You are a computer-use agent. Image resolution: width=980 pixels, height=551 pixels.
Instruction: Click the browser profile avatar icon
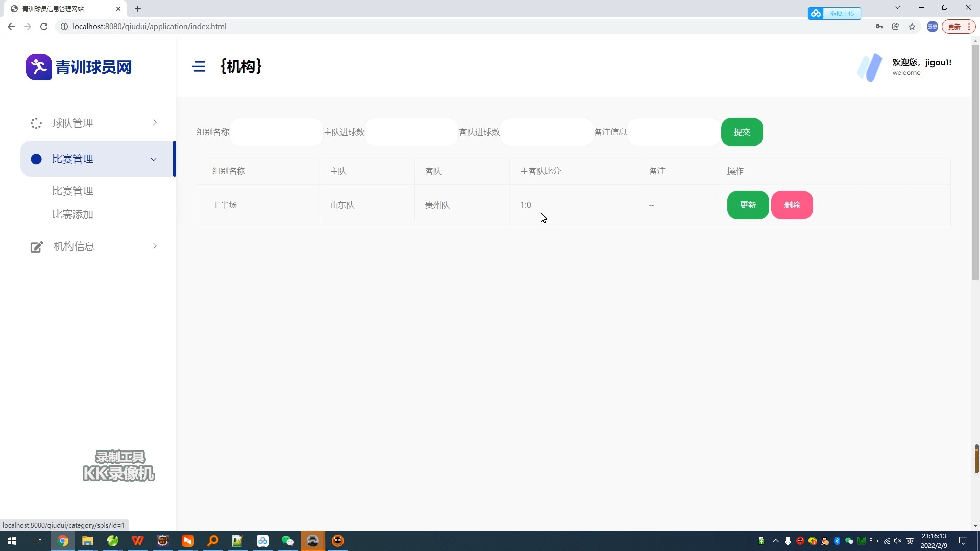(933, 27)
